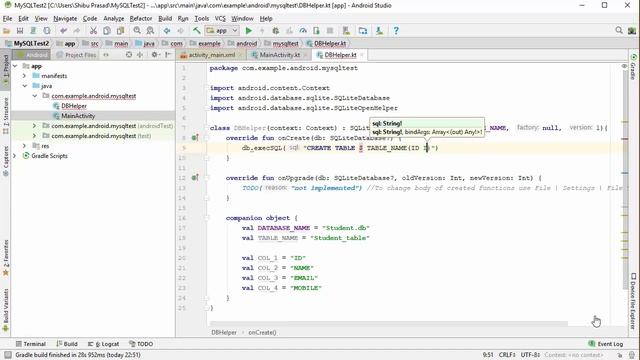Expand the manifests folder

coord(24,76)
